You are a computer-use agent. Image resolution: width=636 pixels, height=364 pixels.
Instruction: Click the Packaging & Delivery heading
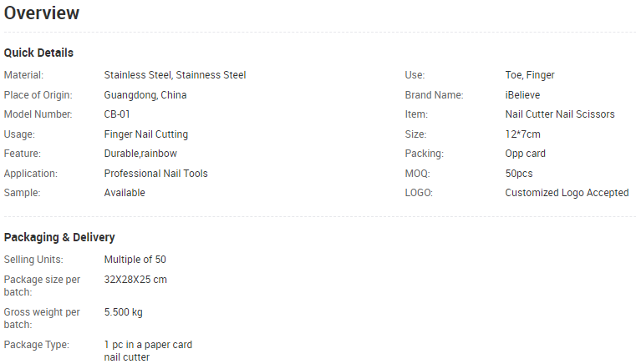pos(59,237)
